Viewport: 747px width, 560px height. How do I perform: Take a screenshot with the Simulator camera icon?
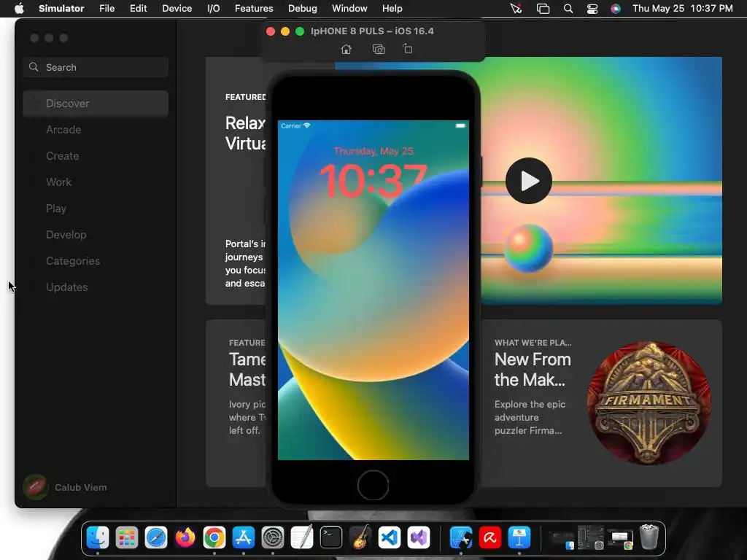tap(379, 49)
